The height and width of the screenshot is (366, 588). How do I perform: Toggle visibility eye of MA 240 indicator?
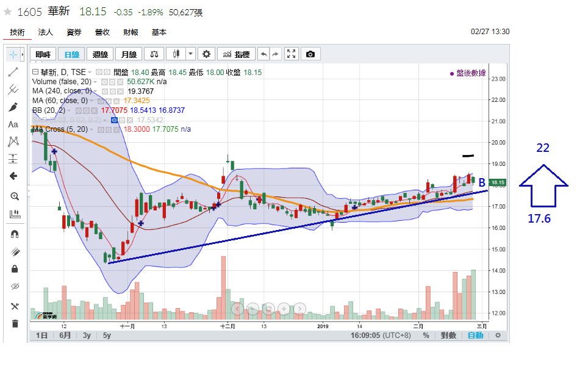pos(106,91)
